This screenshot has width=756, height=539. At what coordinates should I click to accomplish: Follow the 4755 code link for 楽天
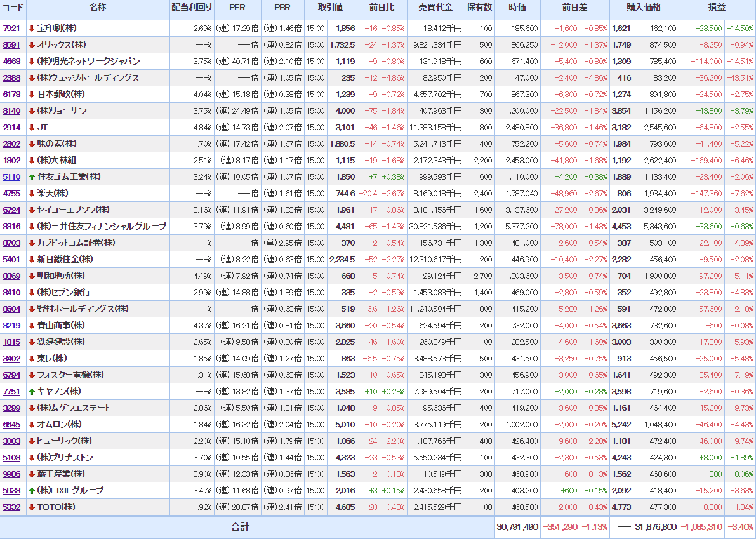point(11,193)
